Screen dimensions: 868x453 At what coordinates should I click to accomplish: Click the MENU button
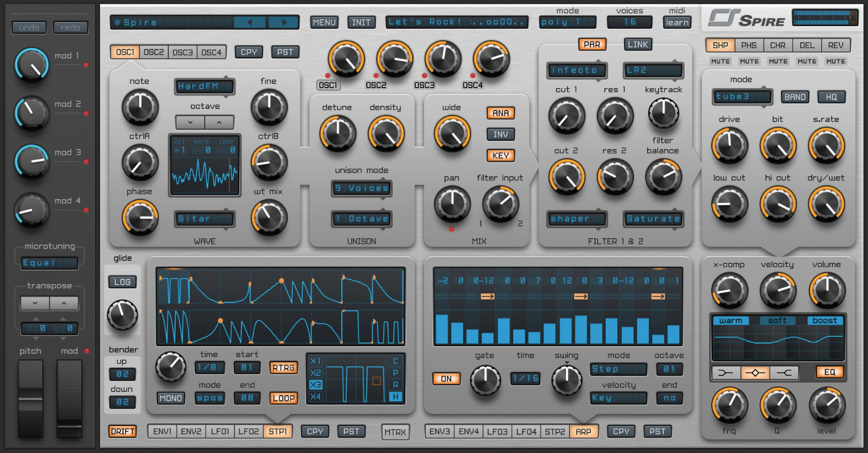click(324, 22)
